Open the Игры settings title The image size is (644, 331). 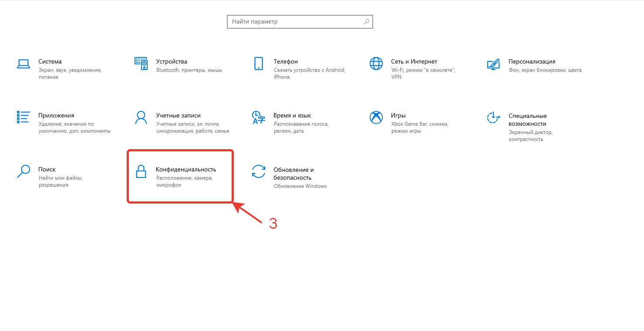[x=398, y=115]
